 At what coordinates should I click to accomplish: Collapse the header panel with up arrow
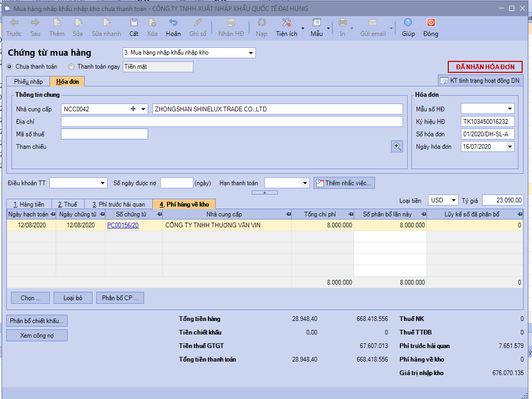[265, 192]
